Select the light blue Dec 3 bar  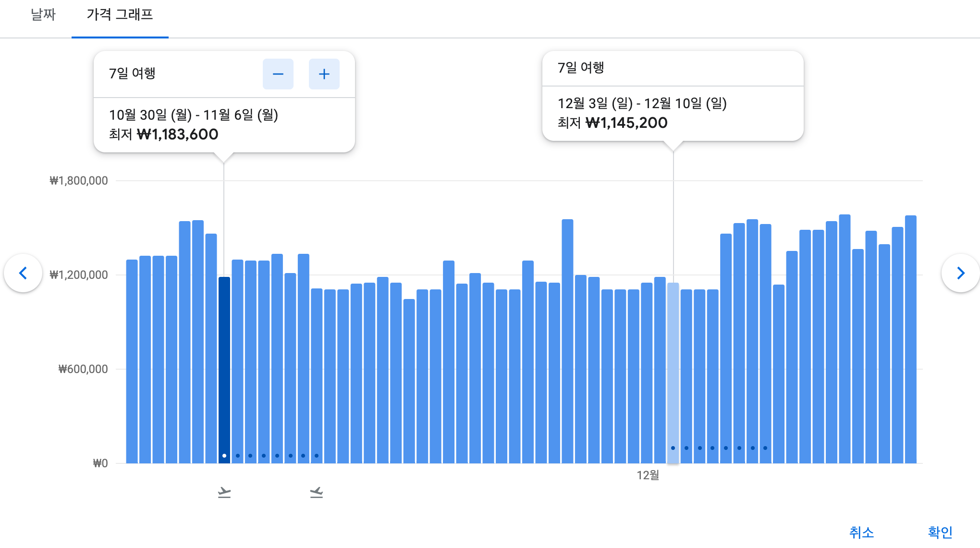coord(673,365)
